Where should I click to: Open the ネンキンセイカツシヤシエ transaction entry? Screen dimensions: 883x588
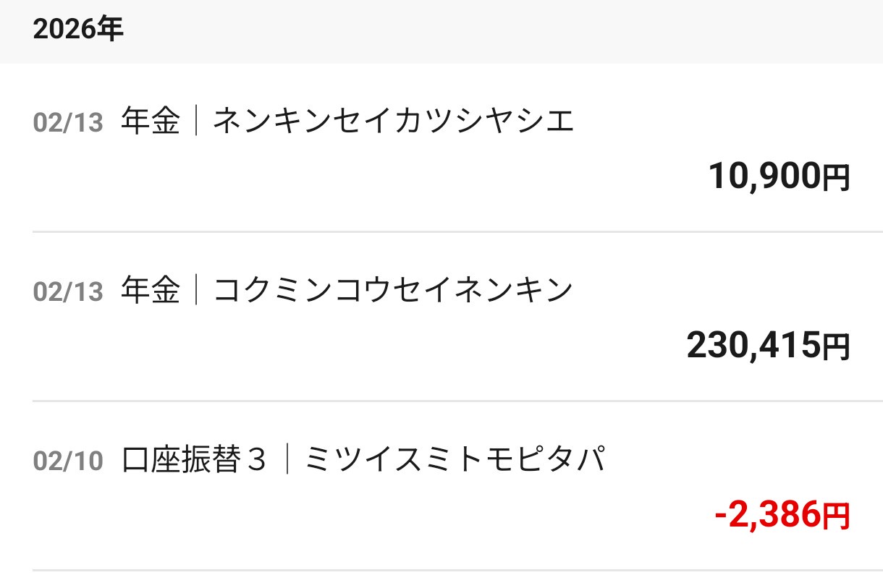[393, 122]
